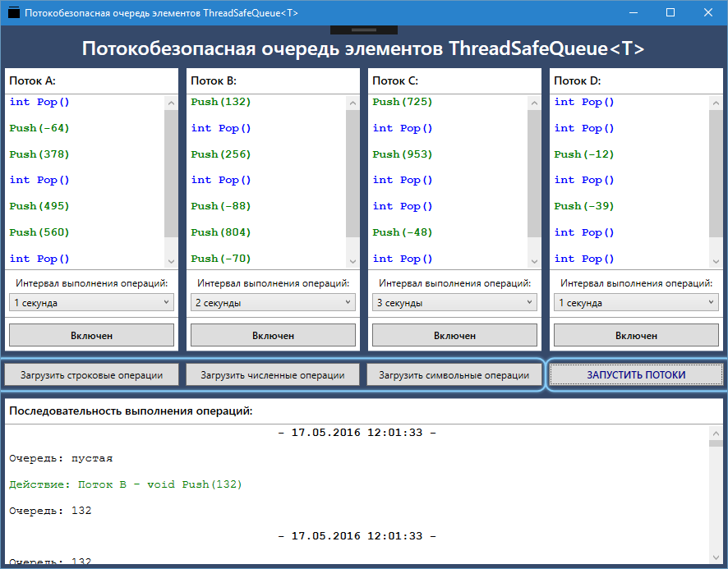Toggle the Включен button for Поток D
This screenshot has height=569, width=728.
636,335
